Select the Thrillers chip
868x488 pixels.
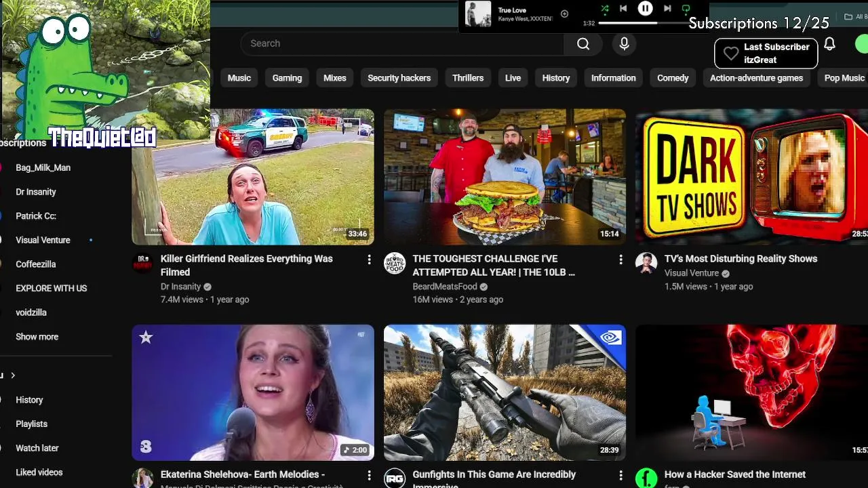pyautogui.click(x=468, y=78)
